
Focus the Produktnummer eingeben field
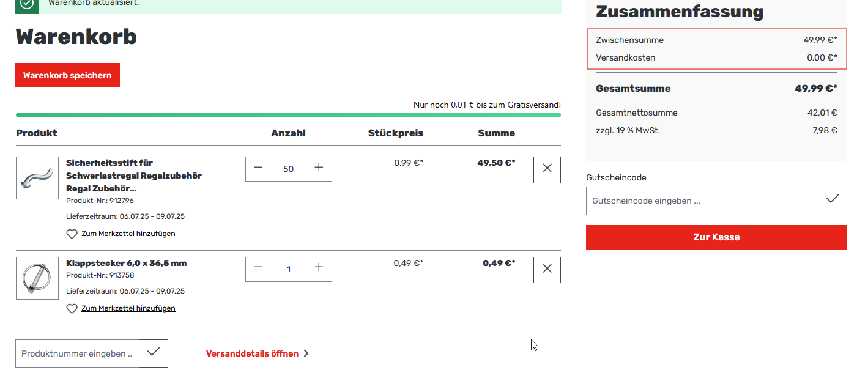(78, 353)
